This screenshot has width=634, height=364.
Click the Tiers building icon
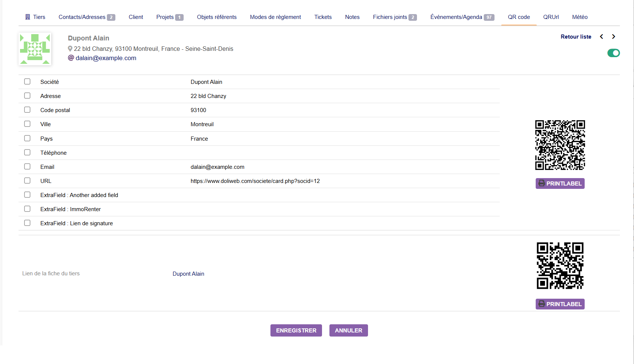[27, 17]
